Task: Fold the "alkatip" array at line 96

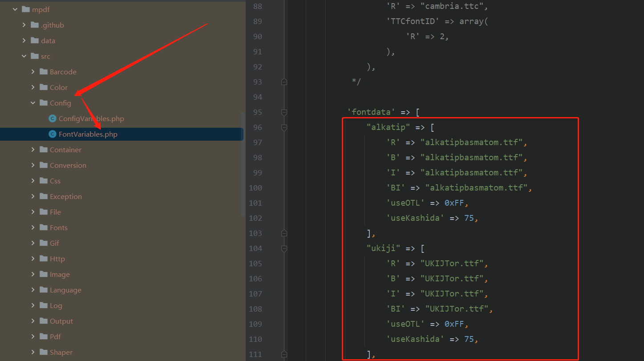Action: click(284, 127)
